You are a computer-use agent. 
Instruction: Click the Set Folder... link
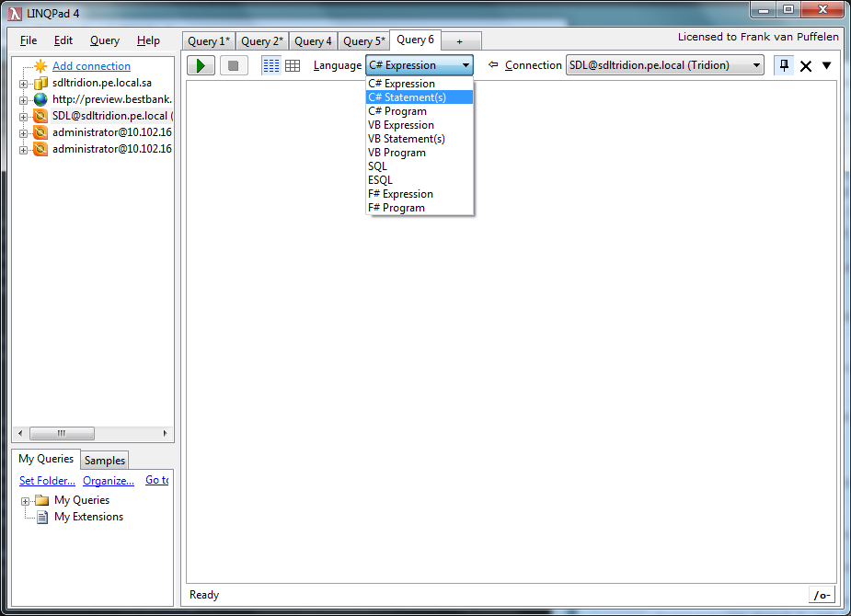pos(47,481)
